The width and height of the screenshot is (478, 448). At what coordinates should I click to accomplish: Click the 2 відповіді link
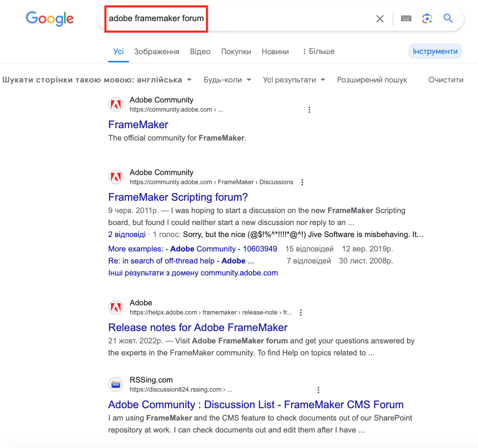click(x=127, y=235)
